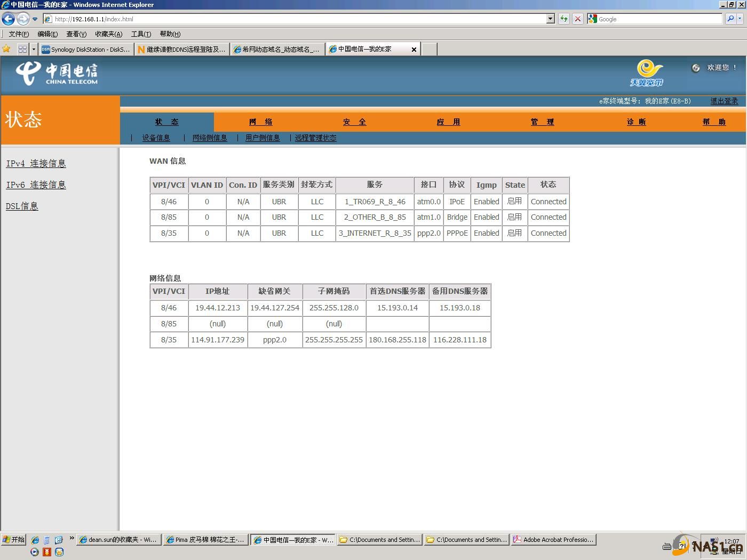The height and width of the screenshot is (560, 747).
Task: Click the 退出登录 logout link
Action: pos(724,101)
